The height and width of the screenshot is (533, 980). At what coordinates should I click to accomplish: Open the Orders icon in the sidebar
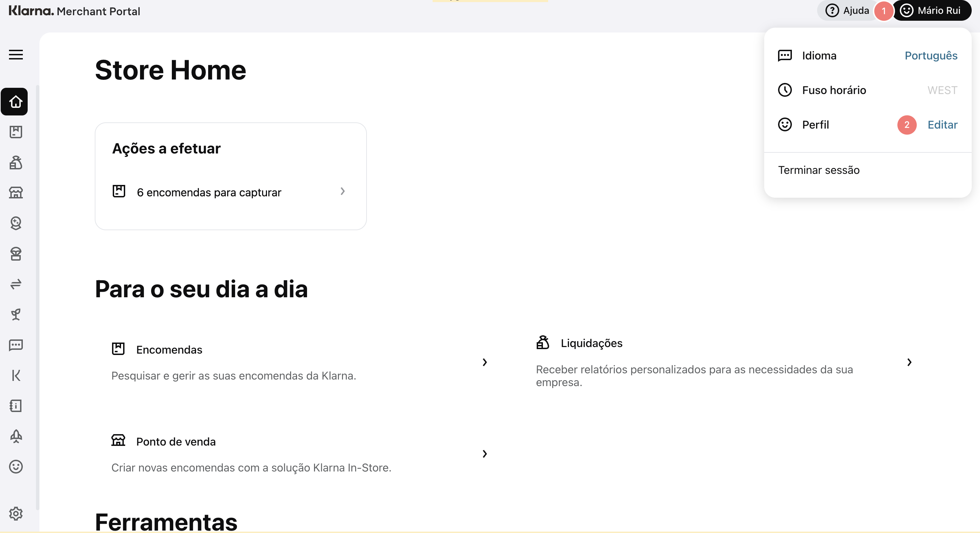coord(16,132)
